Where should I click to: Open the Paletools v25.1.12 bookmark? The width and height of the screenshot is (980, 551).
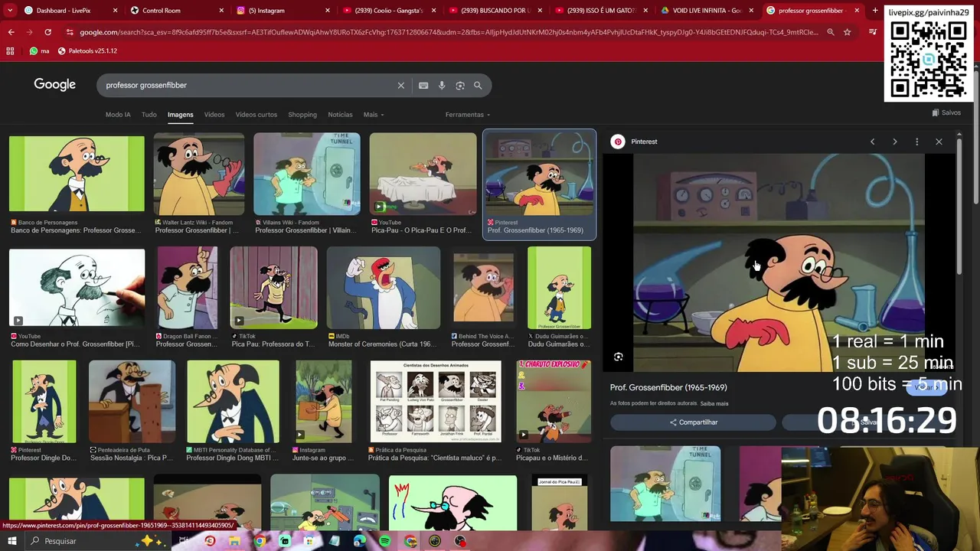point(87,51)
